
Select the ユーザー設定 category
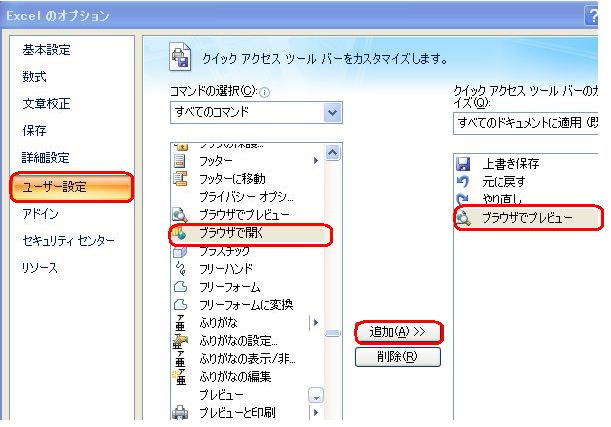[72, 187]
